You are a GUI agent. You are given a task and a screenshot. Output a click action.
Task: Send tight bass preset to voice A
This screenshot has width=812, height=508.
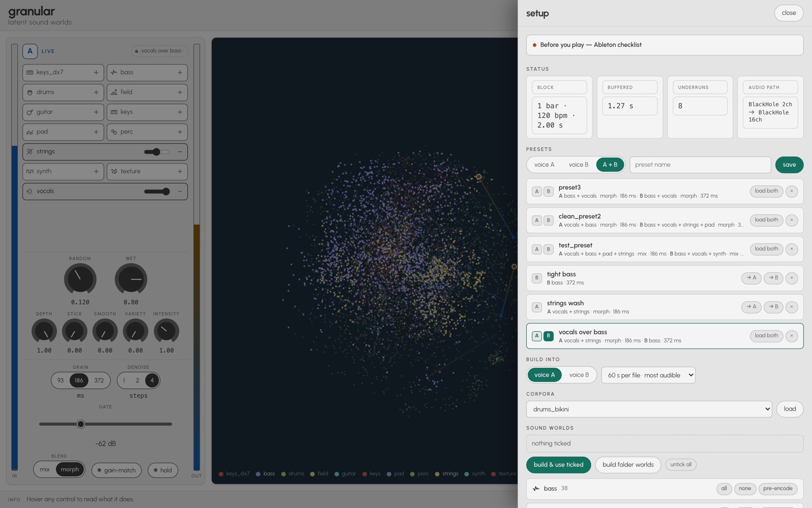pyautogui.click(x=751, y=278)
